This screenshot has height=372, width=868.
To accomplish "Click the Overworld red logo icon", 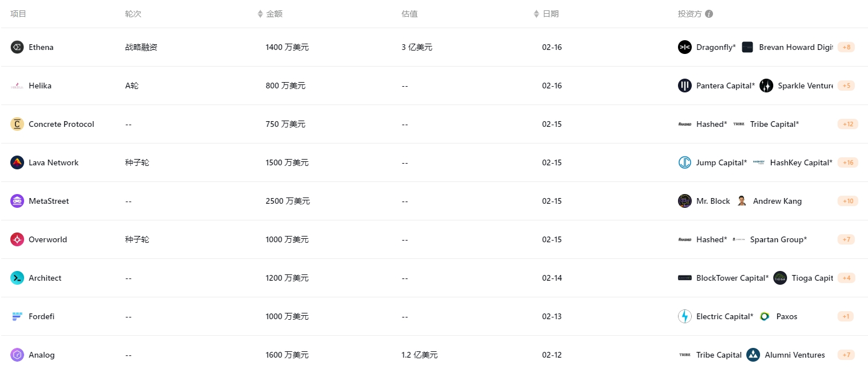I will click(17, 239).
